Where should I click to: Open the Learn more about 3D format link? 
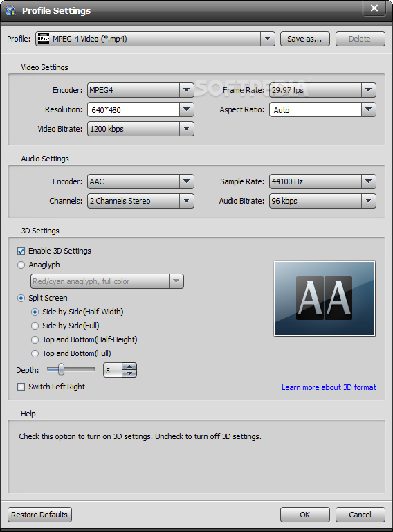click(329, 387)
